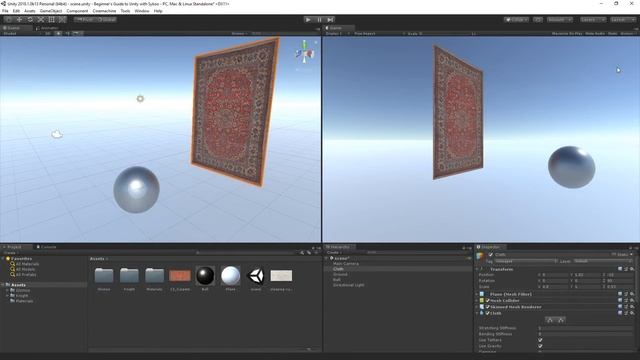Image resolution: width=640 pixels, height=360 pixels.
Task: Click Edit cloth self-collision button
Action: pos(561,320)
